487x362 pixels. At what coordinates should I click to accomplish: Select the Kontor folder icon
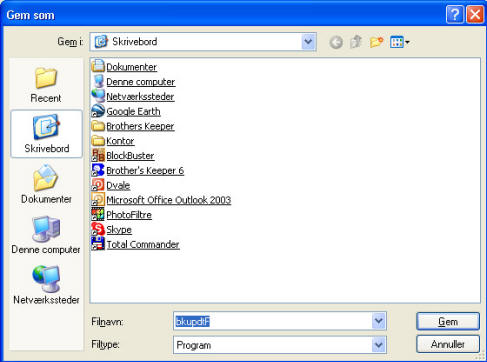click(x=98, y=140)
